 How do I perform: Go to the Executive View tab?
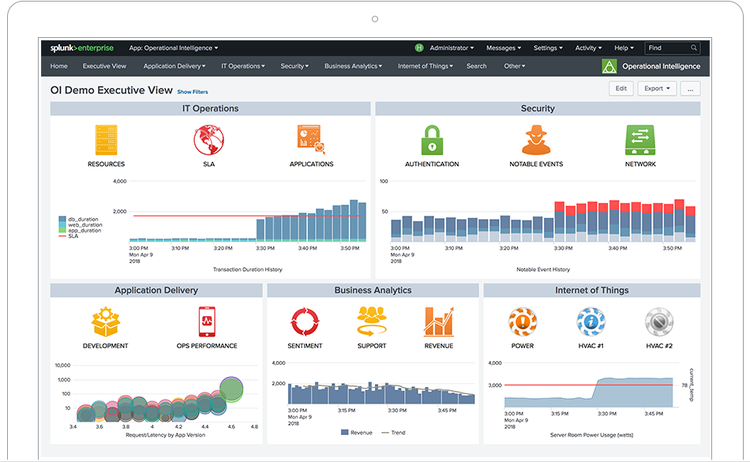[x=104, y=66]
